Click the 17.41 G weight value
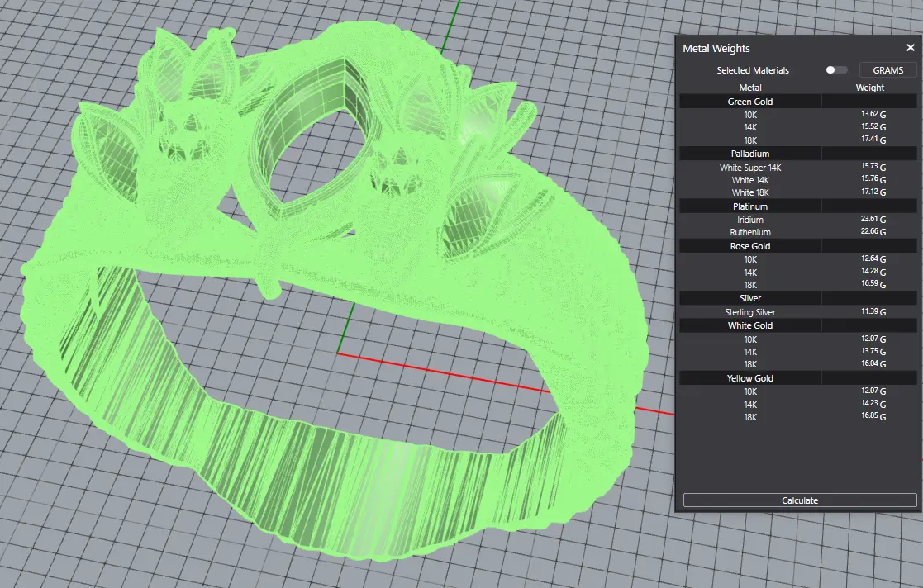The width and height of the screenshot is (923, 588). (x=873, y=140)
